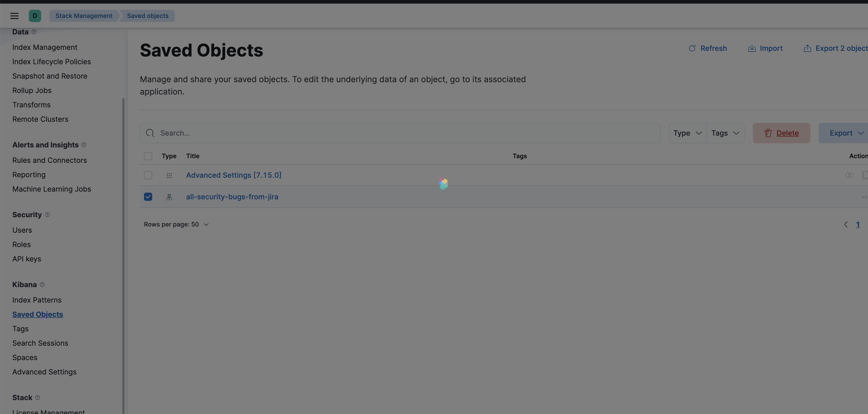This screenshot has width=868, height=414.
Task: Click the Saved objects breadcrumb
Action: [148, 16]
